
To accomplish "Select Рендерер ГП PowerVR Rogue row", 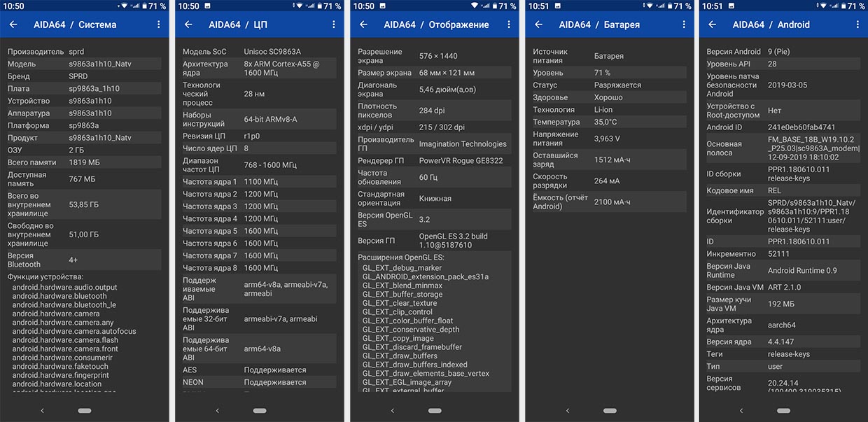I will [434, 161].
